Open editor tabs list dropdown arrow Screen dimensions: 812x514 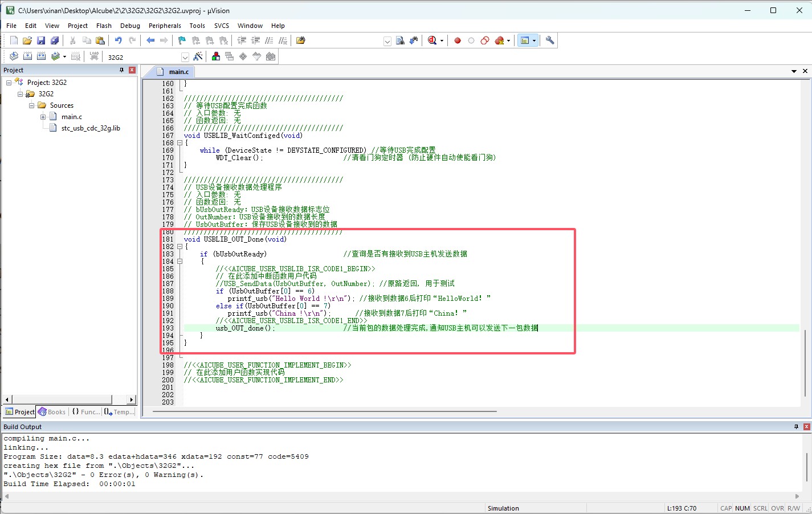[x=794, y=71]
